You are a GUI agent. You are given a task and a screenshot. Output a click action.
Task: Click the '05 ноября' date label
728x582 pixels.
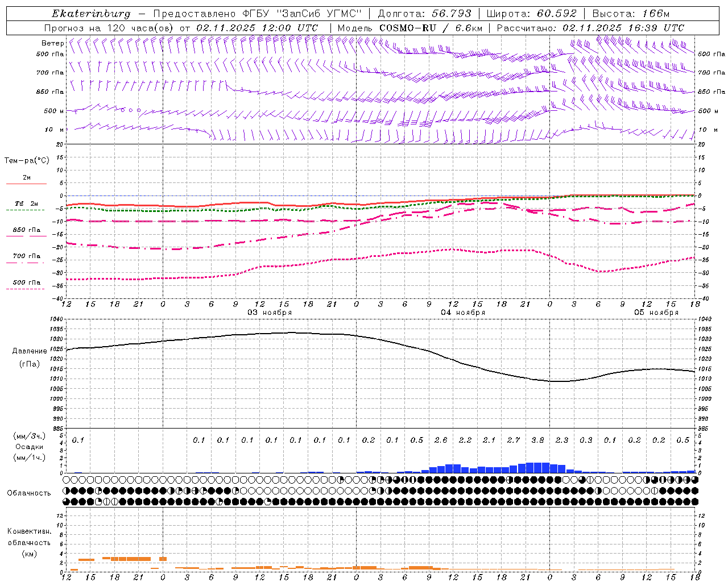(x=656, y=313)
